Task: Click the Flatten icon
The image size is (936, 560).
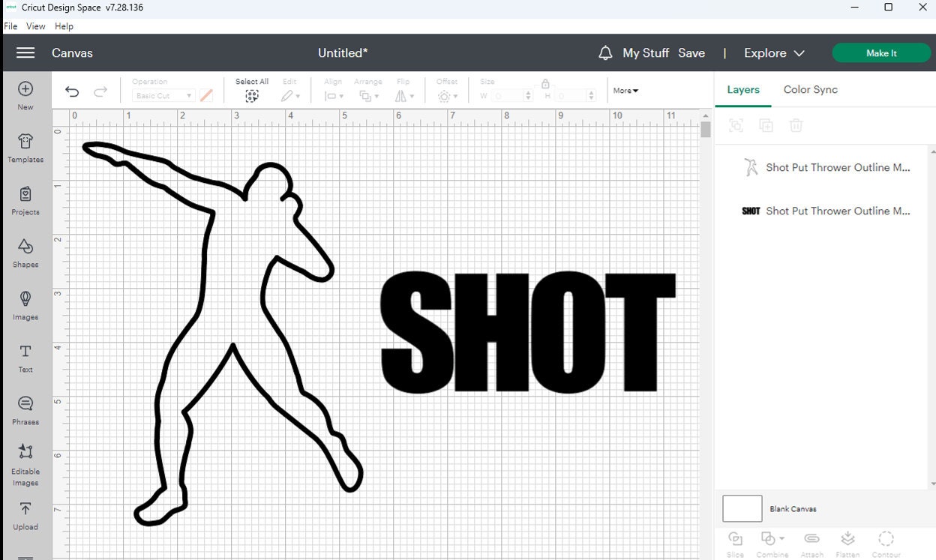Action: (x=848, y=541)
